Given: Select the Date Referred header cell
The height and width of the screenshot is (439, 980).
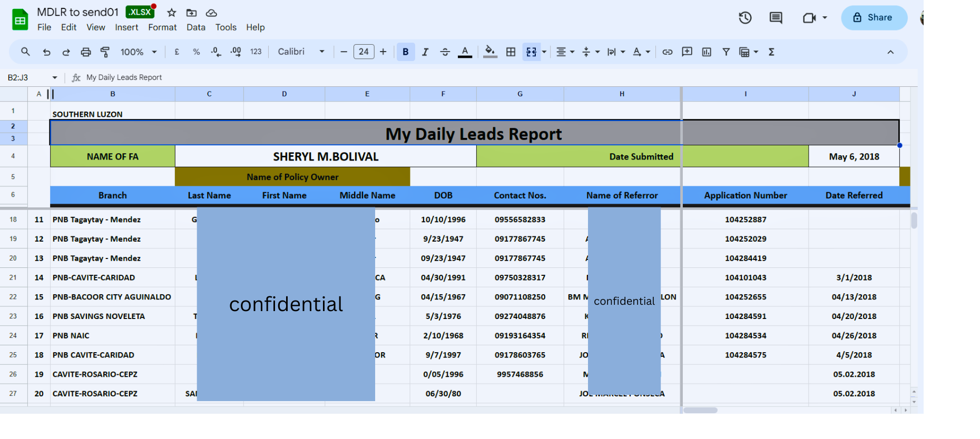Looking at the screenshot, I should [854, 195].
